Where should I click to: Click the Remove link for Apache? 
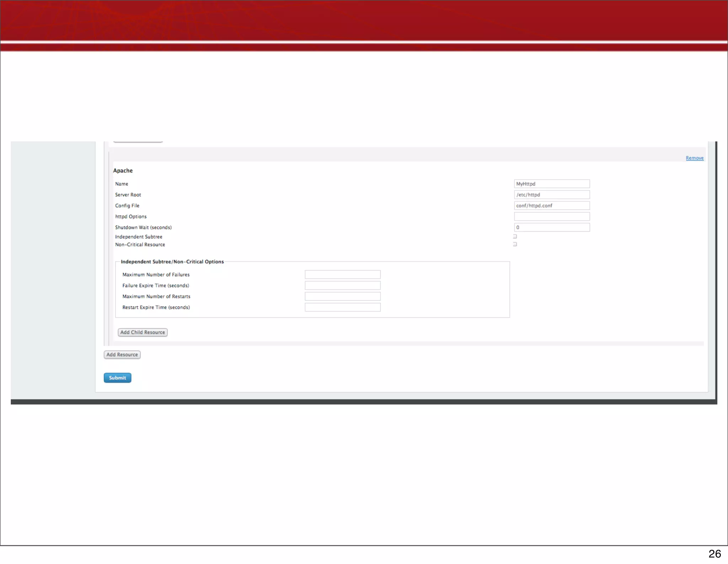(x=695, y=158)
